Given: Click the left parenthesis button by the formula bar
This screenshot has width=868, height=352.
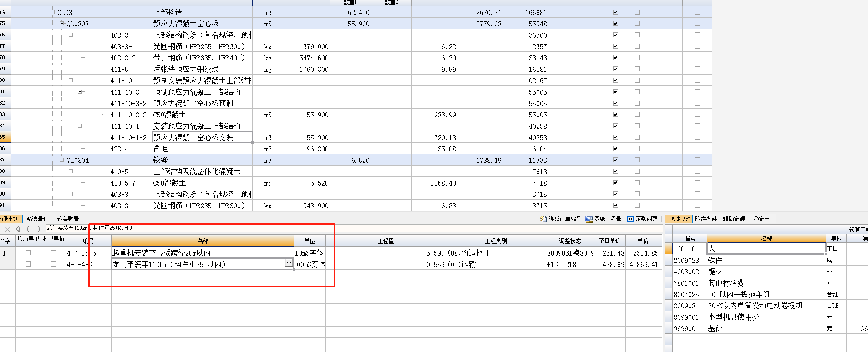Looking at the screenshot, I should point(28,229).
